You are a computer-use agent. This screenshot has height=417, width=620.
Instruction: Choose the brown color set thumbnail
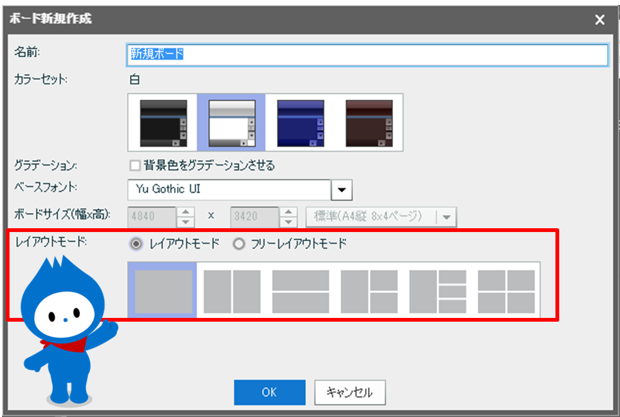[x=369, y=122]
